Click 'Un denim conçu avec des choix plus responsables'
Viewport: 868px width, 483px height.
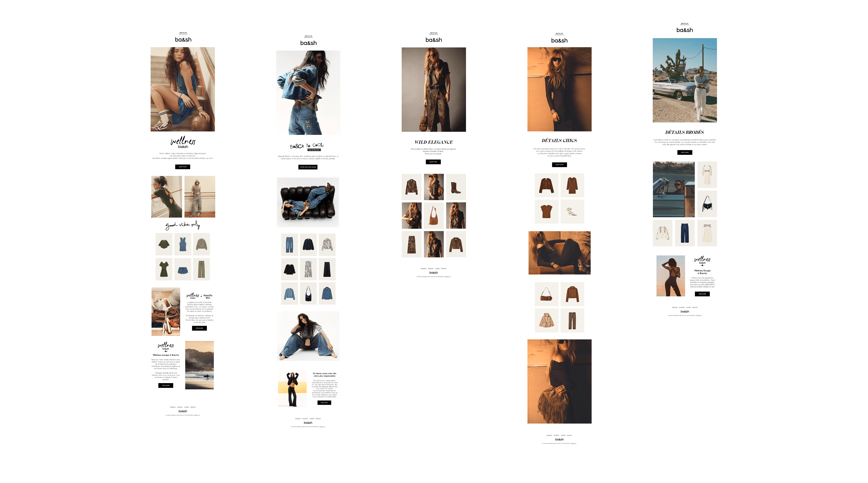click(324, 375)
